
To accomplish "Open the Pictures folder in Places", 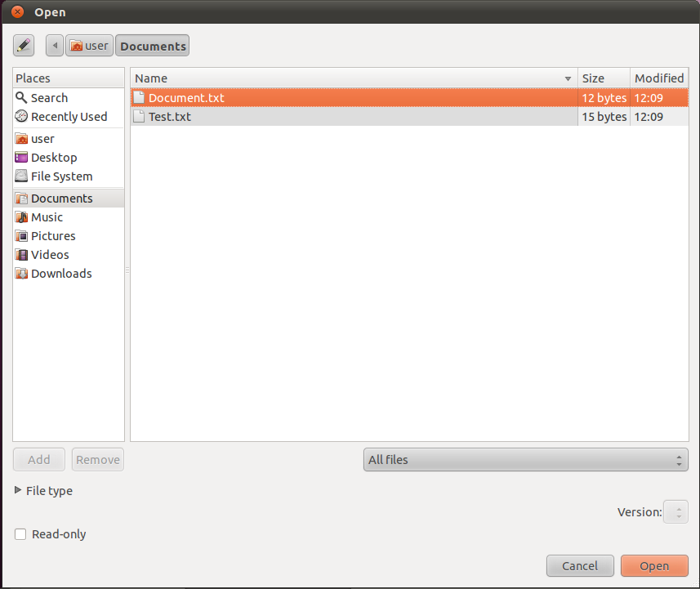I will [53, 236].
